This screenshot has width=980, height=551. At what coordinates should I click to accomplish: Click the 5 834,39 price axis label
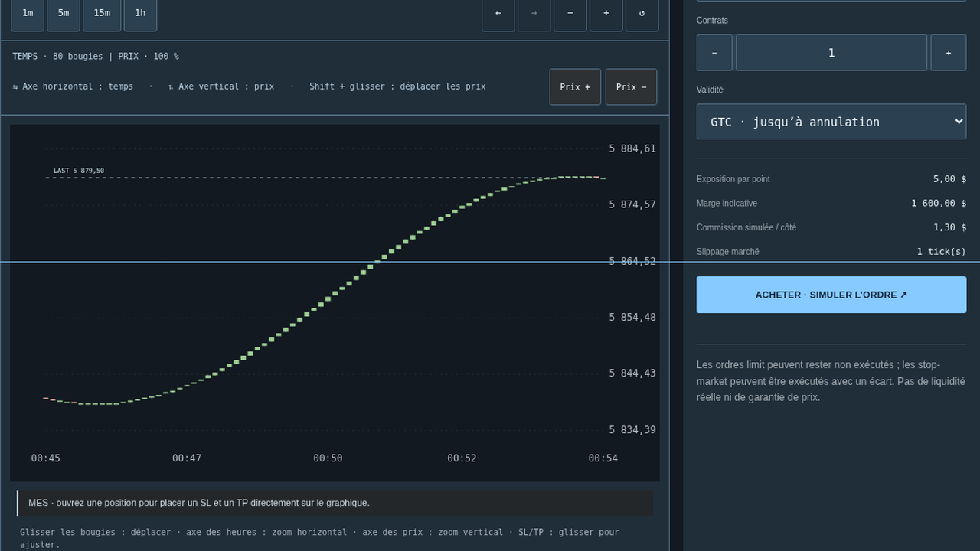tap(632, 430)
